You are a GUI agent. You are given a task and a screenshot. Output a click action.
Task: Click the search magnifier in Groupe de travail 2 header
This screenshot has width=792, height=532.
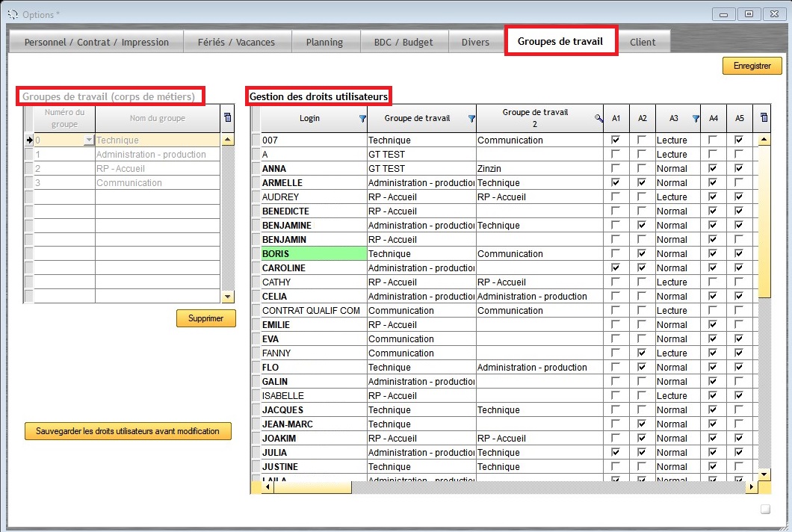point(598,119)
